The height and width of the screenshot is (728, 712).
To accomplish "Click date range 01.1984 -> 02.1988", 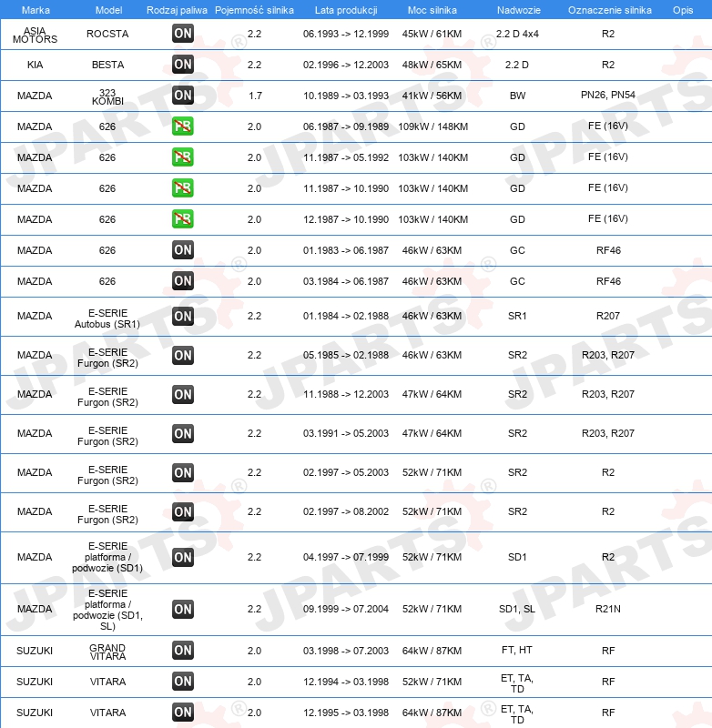I will 346,316.
